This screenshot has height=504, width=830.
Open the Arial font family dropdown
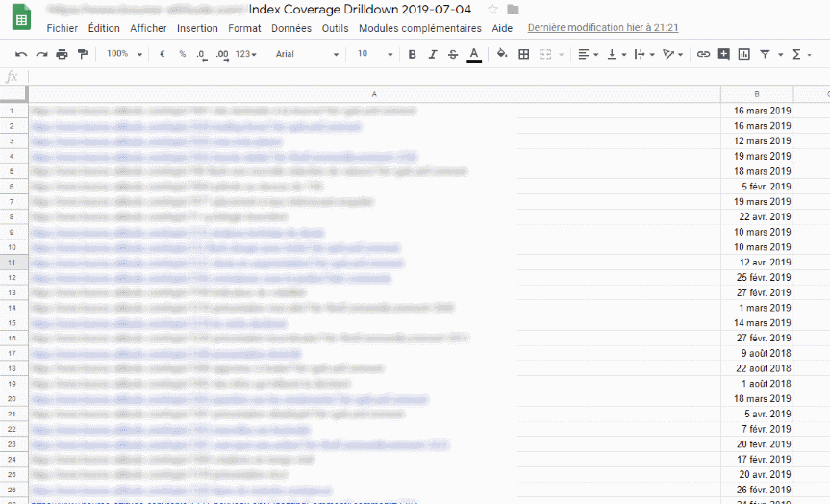tap(307, 55)
